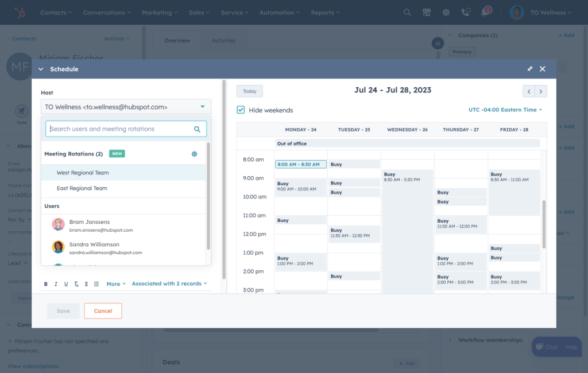The image size is (588, 373).
Task: Click the Today button
Action: coord(249,91)
